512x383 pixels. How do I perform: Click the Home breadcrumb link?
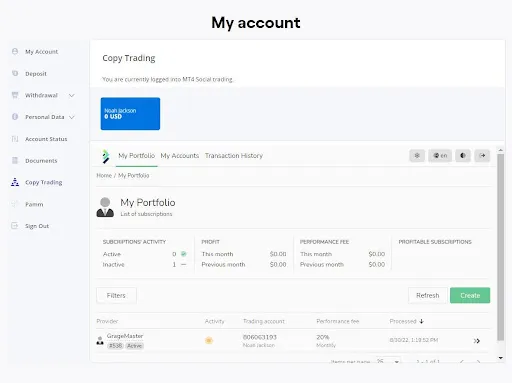click(104, 175)
